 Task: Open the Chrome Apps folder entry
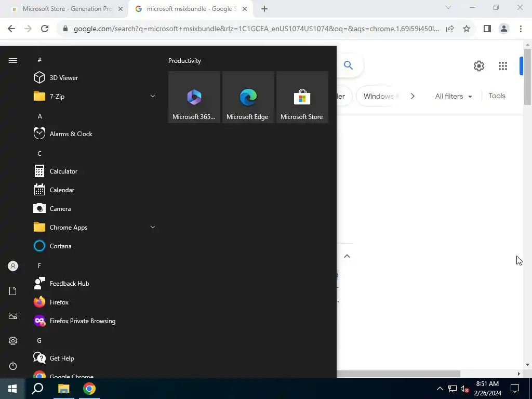(95, 228)
